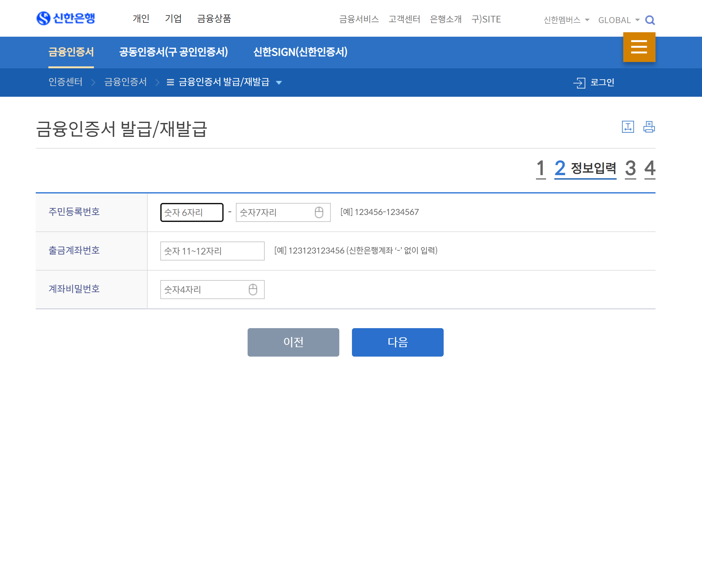
Task: Click the 로그인 login arrow icon
Action: 579,83
